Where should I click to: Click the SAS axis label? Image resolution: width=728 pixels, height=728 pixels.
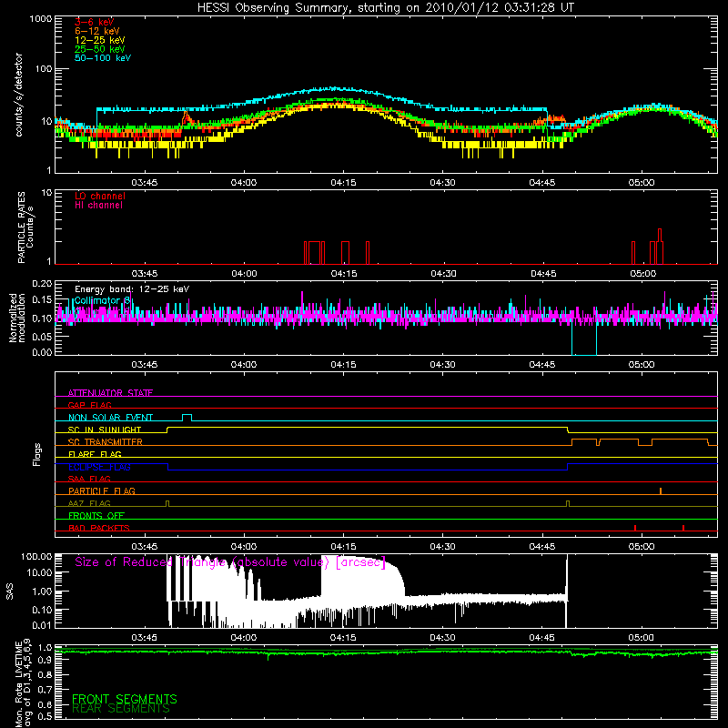point(10,591)
